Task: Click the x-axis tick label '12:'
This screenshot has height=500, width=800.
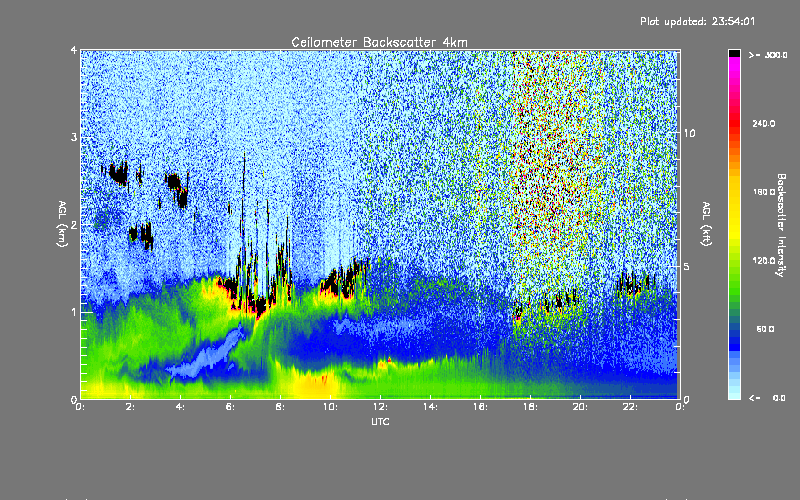Action: (380, 407)
